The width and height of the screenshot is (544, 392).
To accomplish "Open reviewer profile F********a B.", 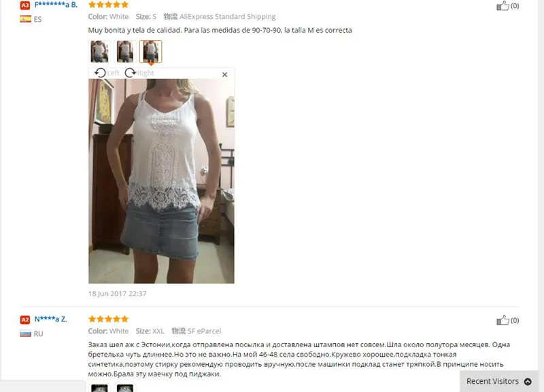I will [56, 5].
